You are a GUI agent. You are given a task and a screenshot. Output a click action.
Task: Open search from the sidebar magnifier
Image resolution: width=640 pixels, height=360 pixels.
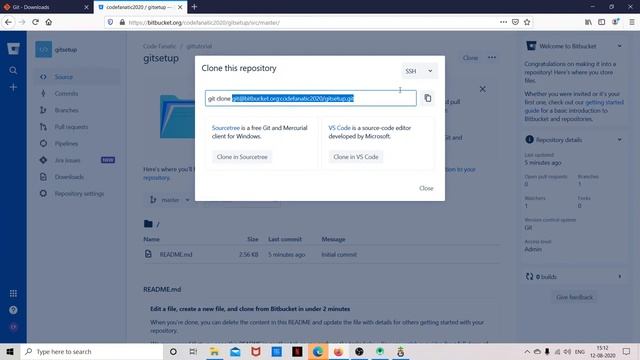click(x=13, y=70)
